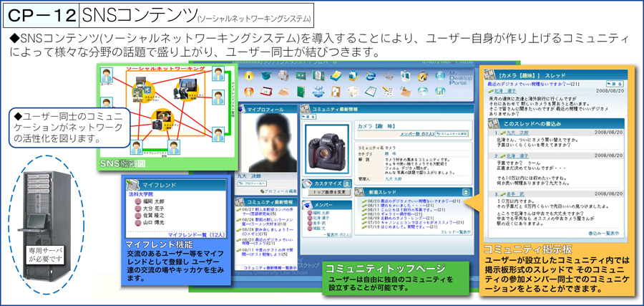Click the blue people group icon
This screenshot has height=306, width=644.
coord(318,92)
